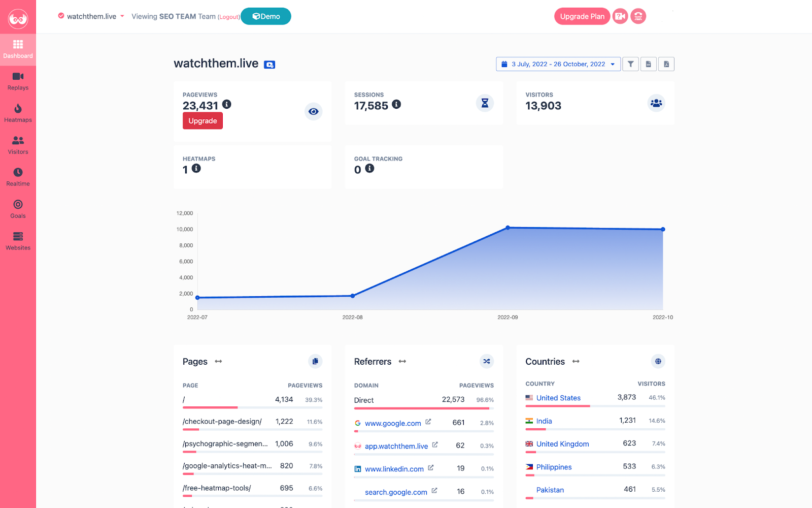Open the Goals target icon
Image resolution: width=812 pixels, height=508 pixels.
(18, 204)
